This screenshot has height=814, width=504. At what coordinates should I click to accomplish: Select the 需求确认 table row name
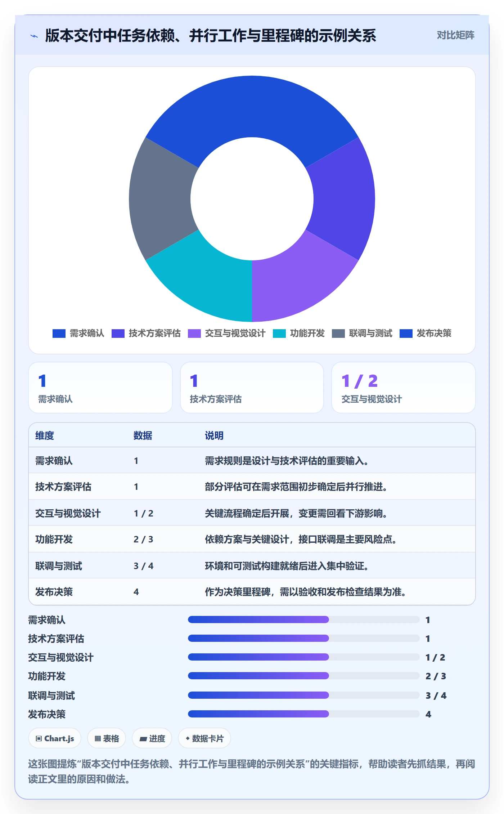pyautogui.click(x=54, y=461)
